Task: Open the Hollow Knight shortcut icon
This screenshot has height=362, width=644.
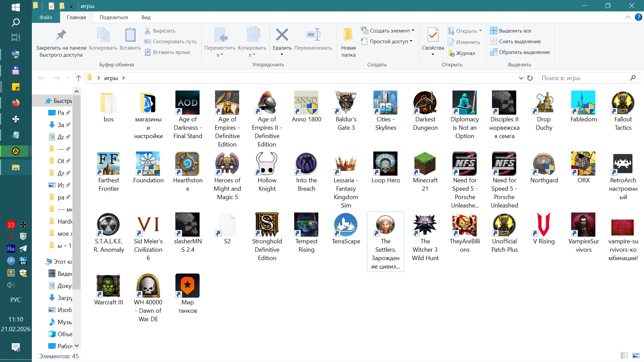Action: tap(267, 164)
